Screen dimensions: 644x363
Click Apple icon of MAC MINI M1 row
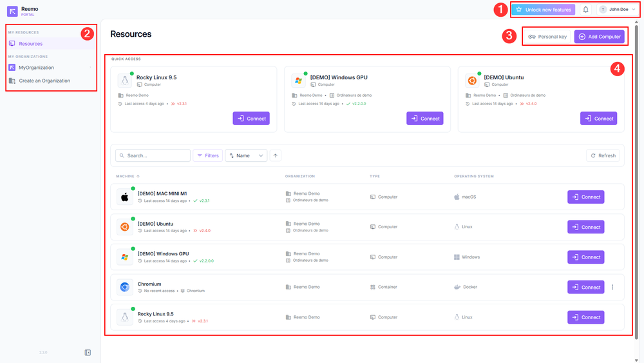(x=125, y=197)
